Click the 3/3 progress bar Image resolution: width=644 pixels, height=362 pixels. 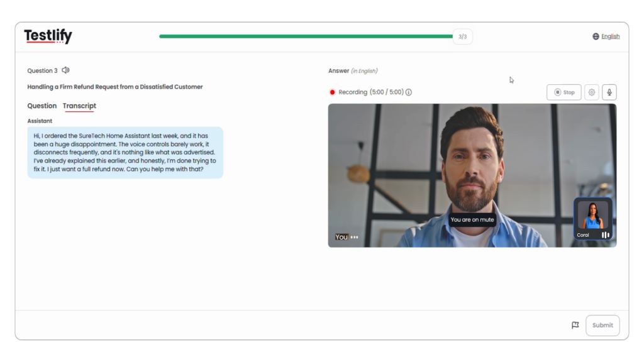(x=462, y=36)
